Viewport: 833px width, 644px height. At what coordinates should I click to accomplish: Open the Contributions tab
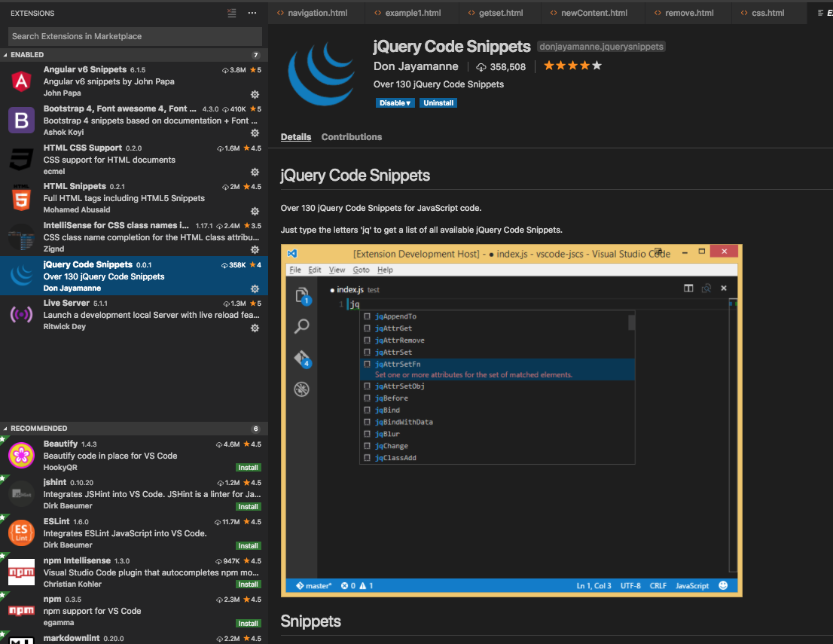(x=351, y=137)
